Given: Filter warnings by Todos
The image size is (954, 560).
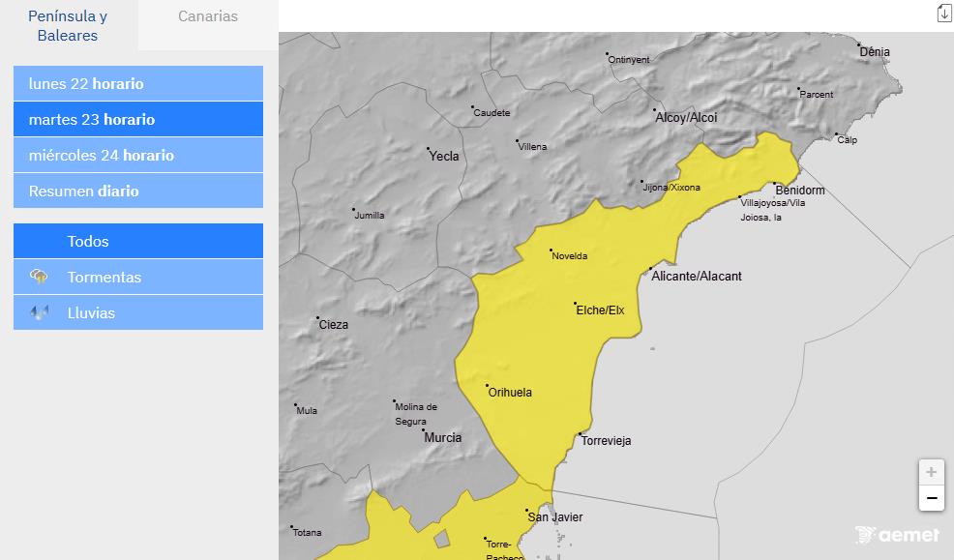Looking at the screenshot, I should [x=138, y=242].
